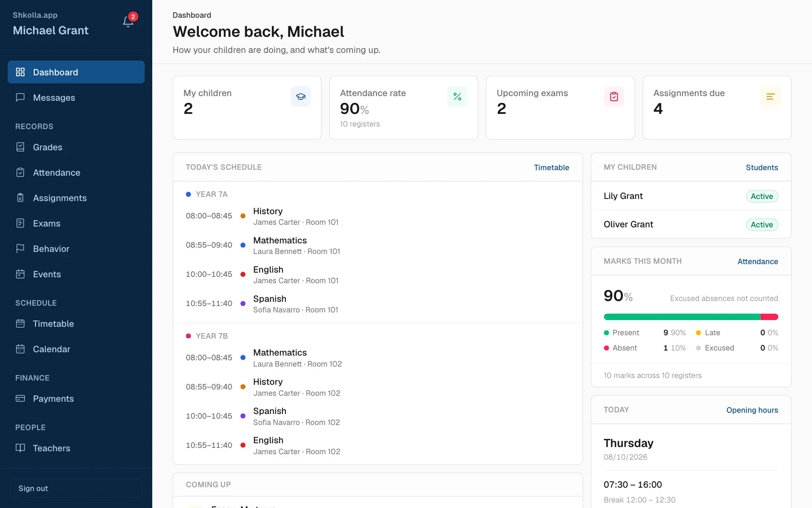Screen dimensions: 812x508
Task: Click the clipboard icon on Upcoming exams card
Action: pyautogui.click(x=614, y=97)
